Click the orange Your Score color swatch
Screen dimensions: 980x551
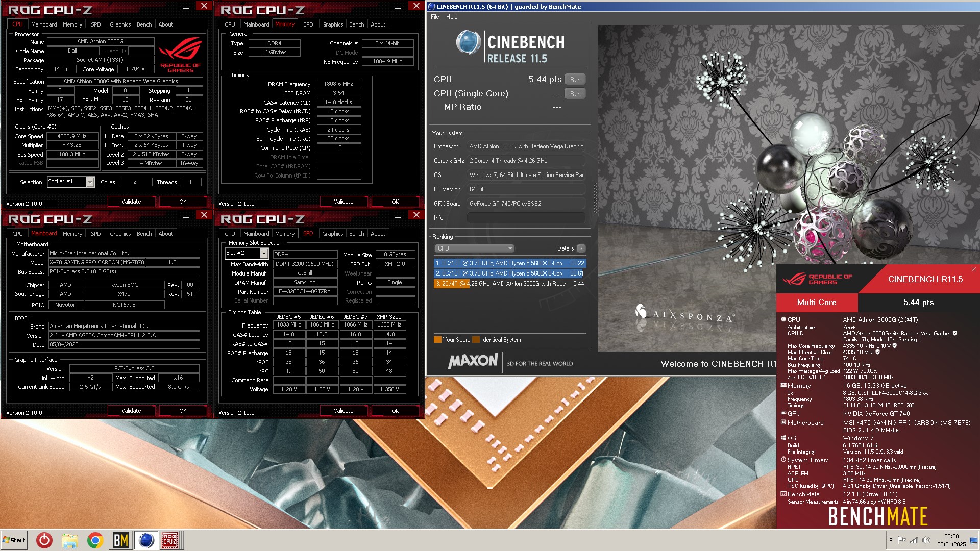pyautogui.click(x=437, y=340)
